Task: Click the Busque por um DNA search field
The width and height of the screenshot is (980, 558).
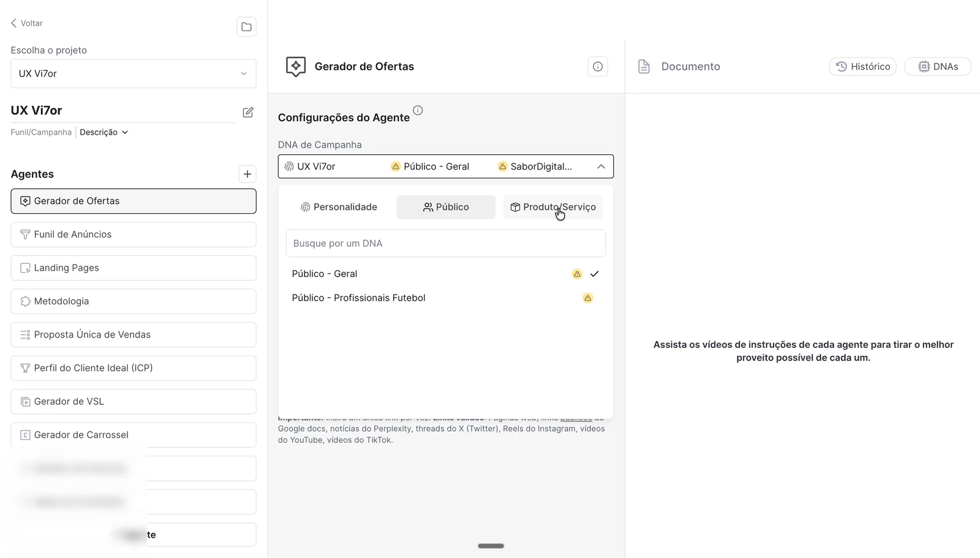Action: click(446, 243)
